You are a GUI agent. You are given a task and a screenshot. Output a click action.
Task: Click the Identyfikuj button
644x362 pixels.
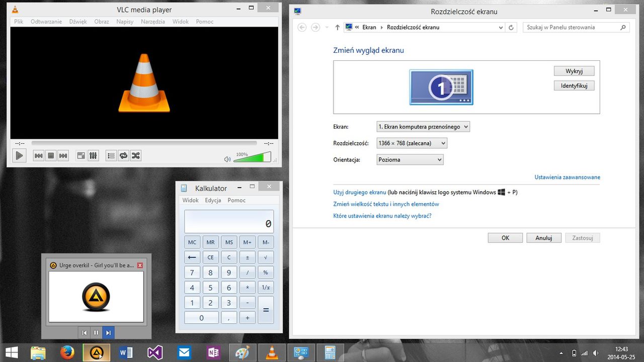(x=574, y=86)
